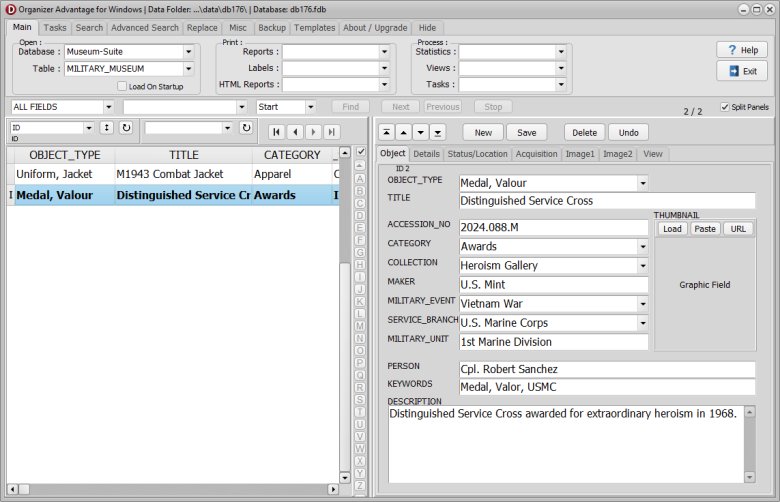This screenshot has width=780, height=502.
Task: Uncheck the Split Panels checkbox
Action: (725, 107)
